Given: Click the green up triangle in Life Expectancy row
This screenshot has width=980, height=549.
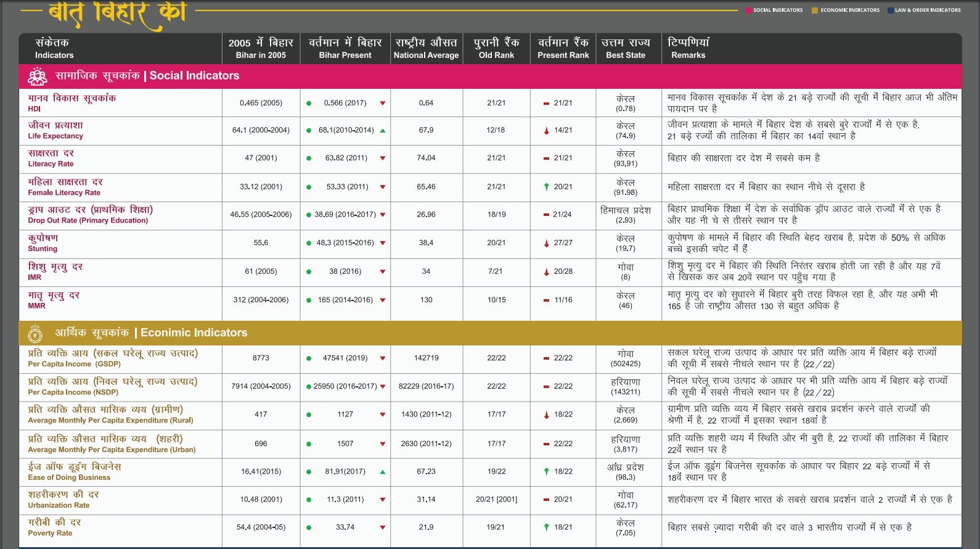Looking at the screenshot, I should point(383,130).
